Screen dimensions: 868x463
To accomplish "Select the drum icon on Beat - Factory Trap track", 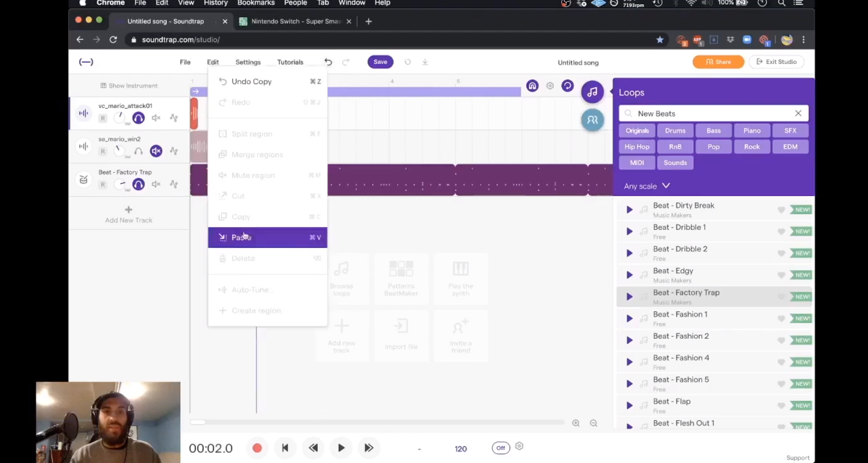I will coord(83,179).
